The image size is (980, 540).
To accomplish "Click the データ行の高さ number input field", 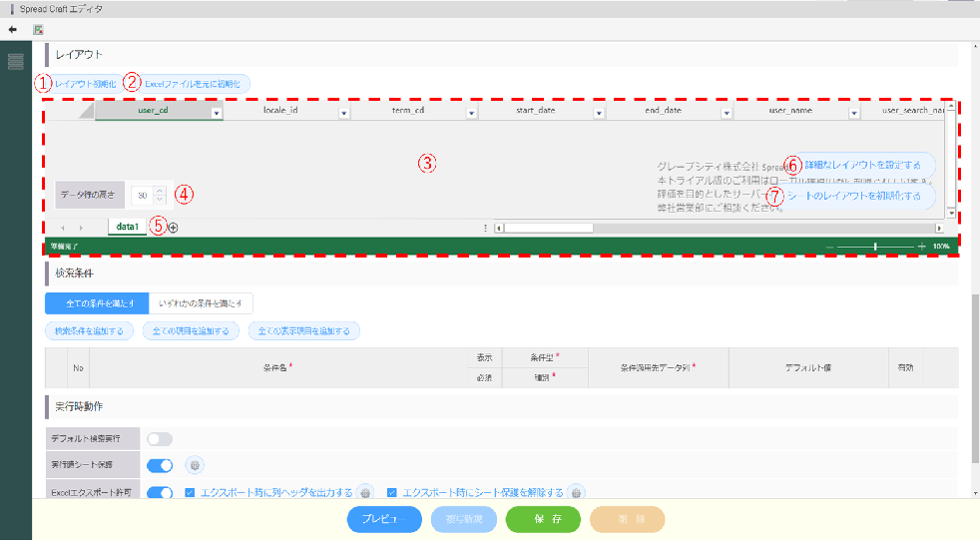I will coord(143,195).
